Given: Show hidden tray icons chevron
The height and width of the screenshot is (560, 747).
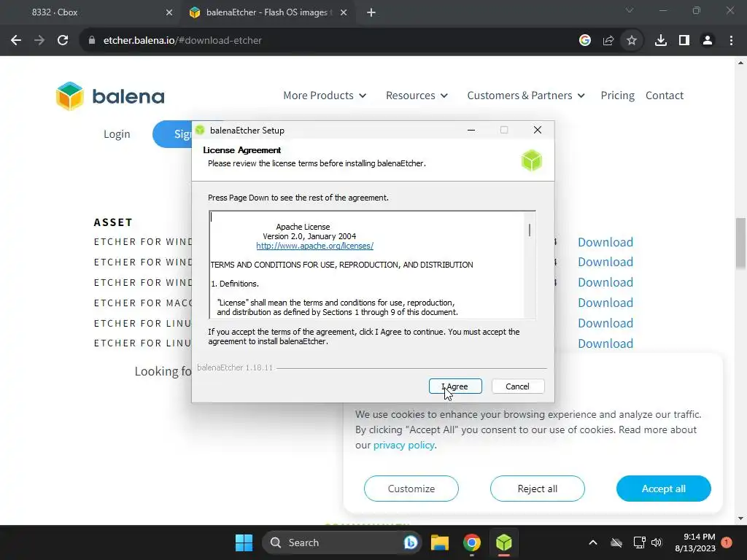Looking at the screenshot, I should click(592, 542).
